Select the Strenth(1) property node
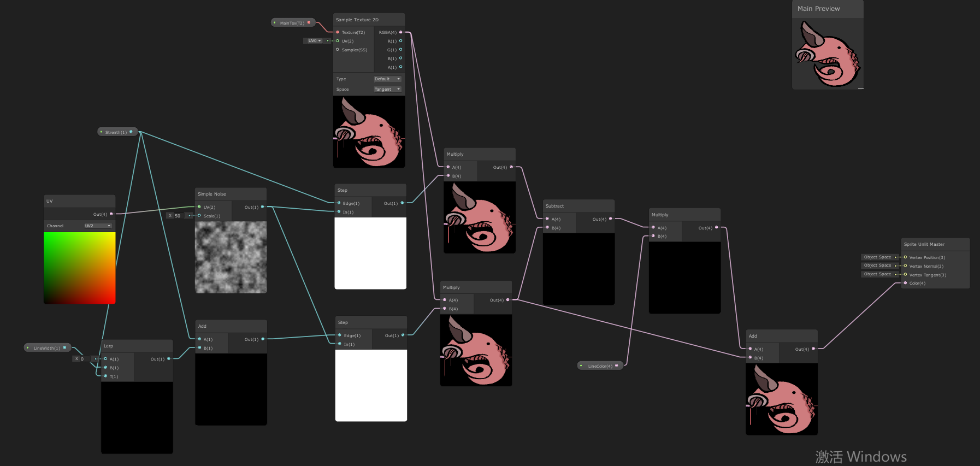 tap(117, 132)
